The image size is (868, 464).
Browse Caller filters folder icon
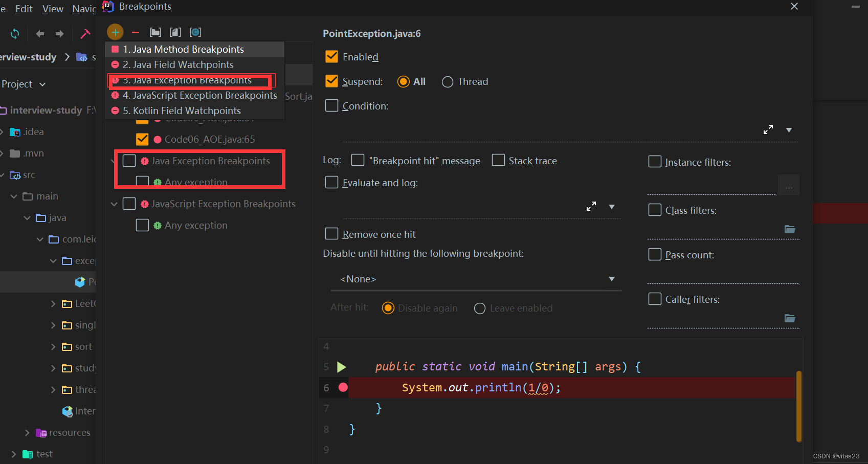point(790,318)
